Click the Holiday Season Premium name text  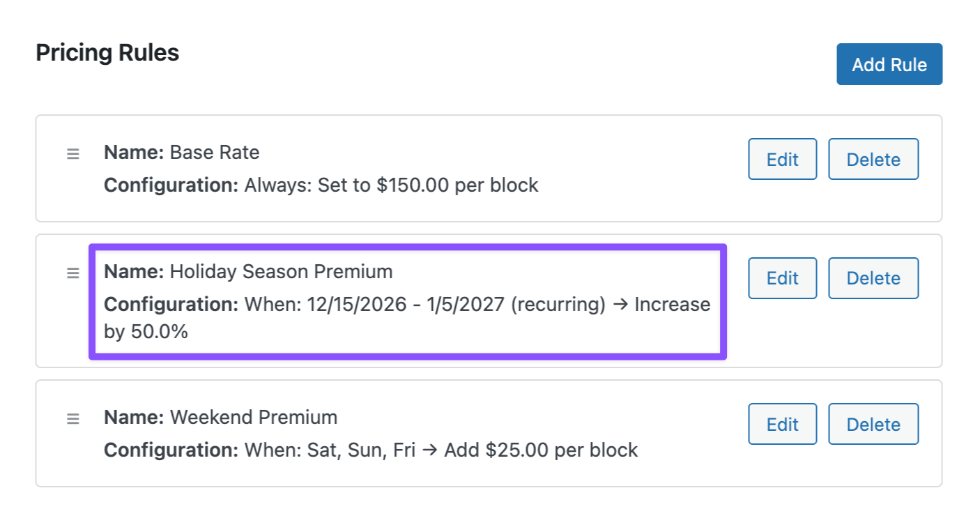(281, 271)
